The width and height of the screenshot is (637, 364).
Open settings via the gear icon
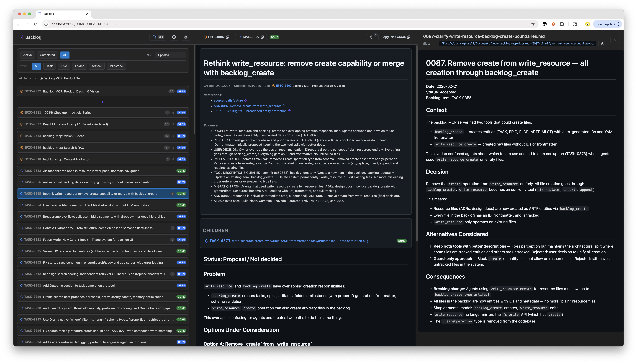[186, 37]
